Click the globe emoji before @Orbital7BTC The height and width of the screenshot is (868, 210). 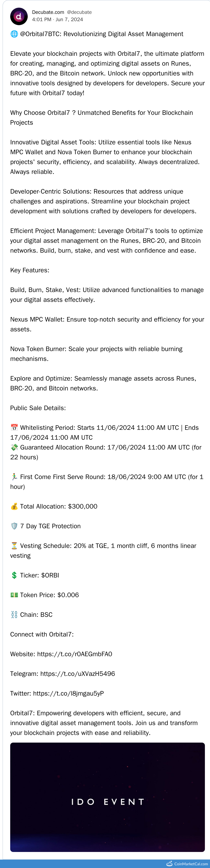click(x=14, y=34)
